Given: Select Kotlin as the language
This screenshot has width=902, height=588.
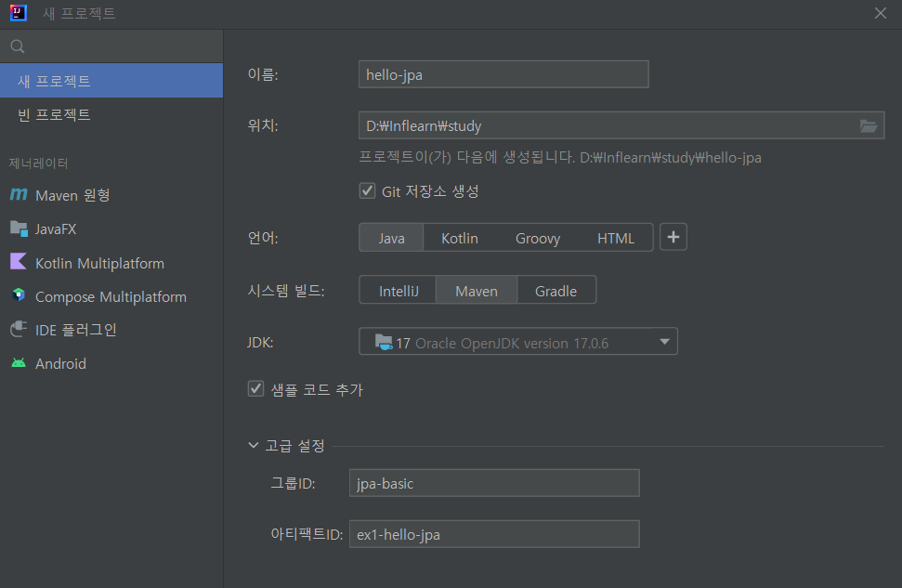Looking at the screenshot, I should point(460,238).
